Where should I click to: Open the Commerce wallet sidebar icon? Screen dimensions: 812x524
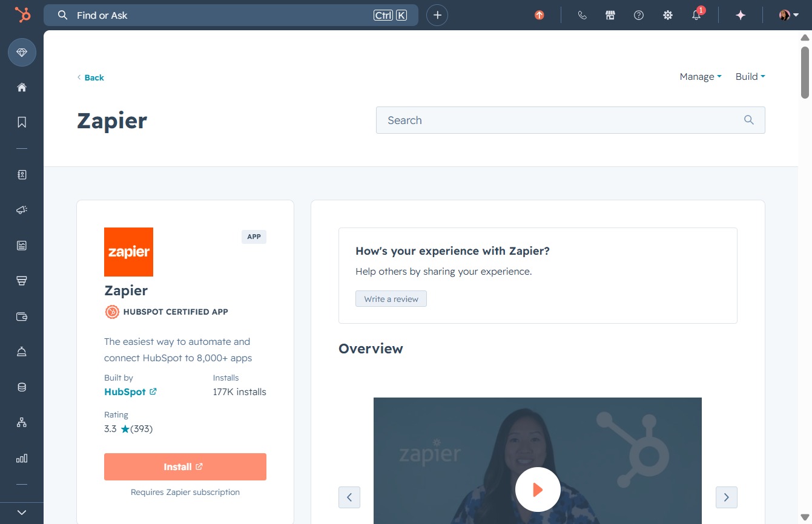(x=22, y=316)
